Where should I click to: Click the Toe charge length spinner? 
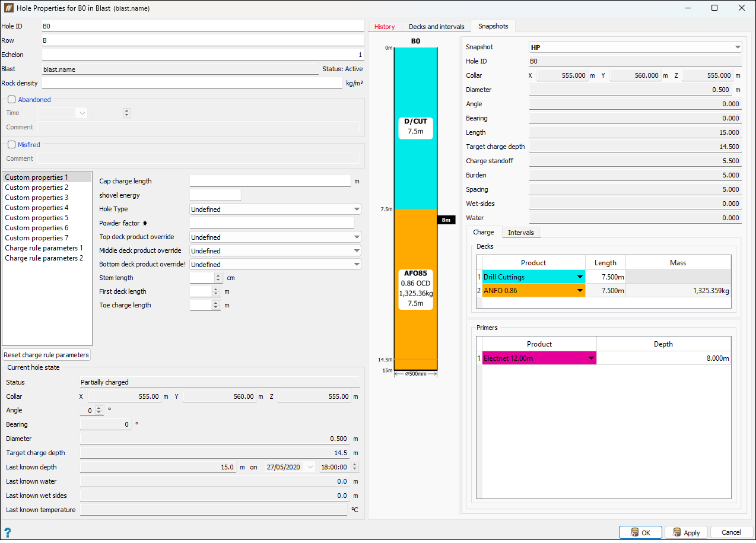(x=206, y=305)
